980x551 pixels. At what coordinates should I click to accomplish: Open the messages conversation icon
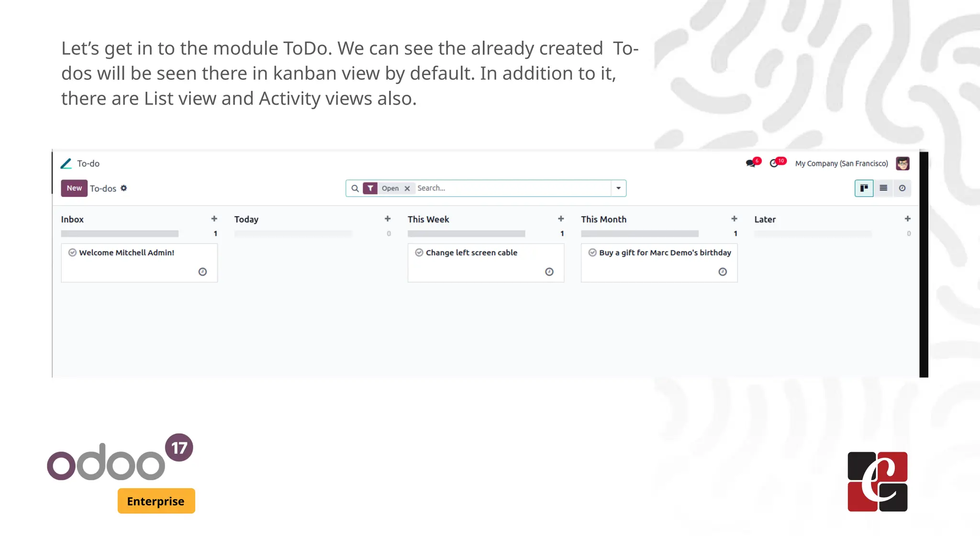pos(751,164)
